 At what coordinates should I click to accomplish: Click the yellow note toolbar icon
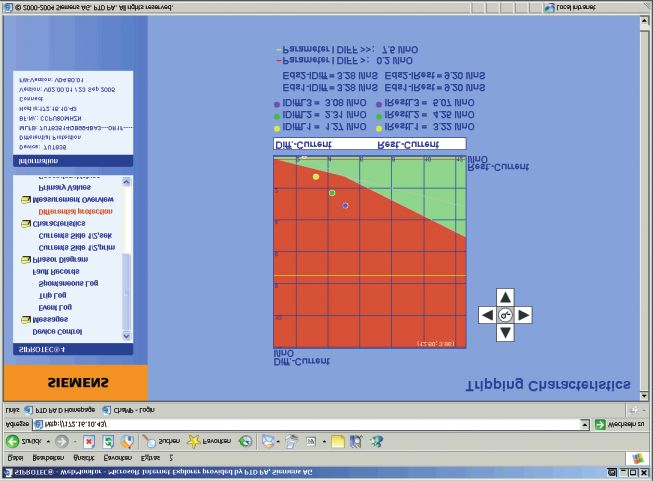(x=338, y=441)
